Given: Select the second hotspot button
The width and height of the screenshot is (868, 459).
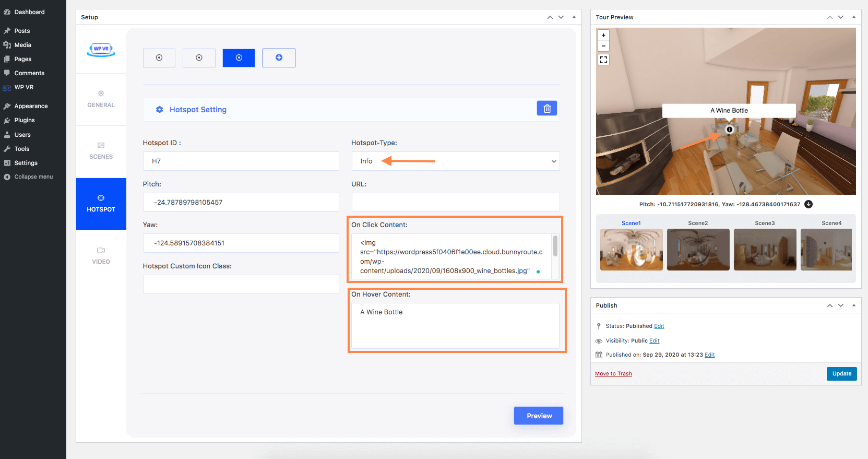Looking at the screenshot, I should (199, 58).
